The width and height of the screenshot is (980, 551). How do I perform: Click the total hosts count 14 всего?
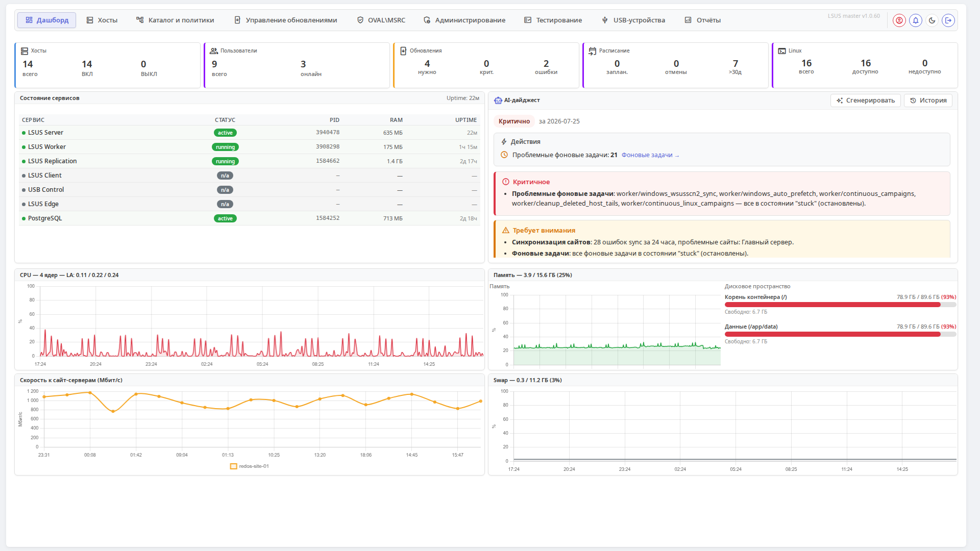point(30,68)
